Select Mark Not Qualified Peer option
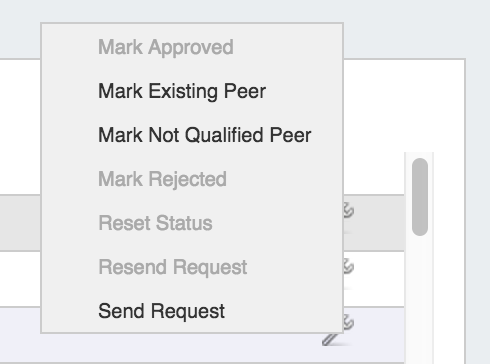Image resolution: width=490 pixels, height=364 pixels. (x=205, y=135)
